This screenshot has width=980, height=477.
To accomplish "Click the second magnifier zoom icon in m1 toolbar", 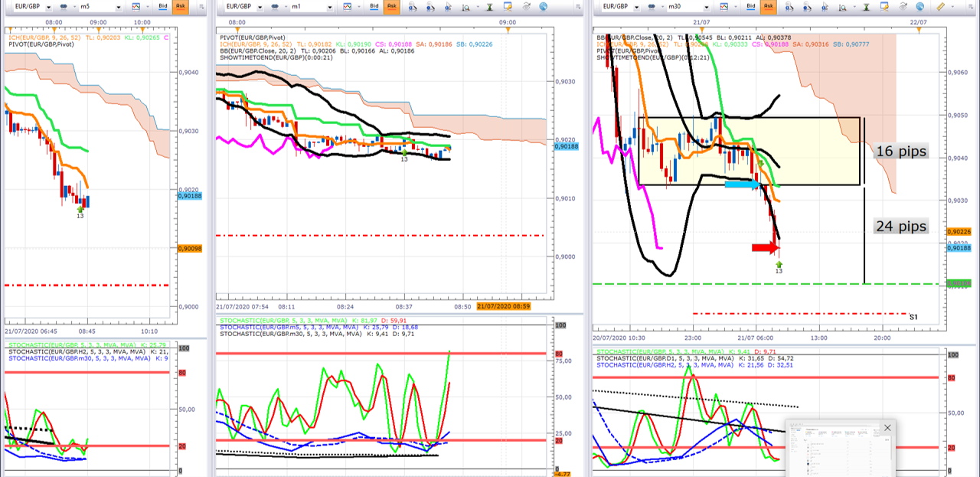I will point(431,6).
